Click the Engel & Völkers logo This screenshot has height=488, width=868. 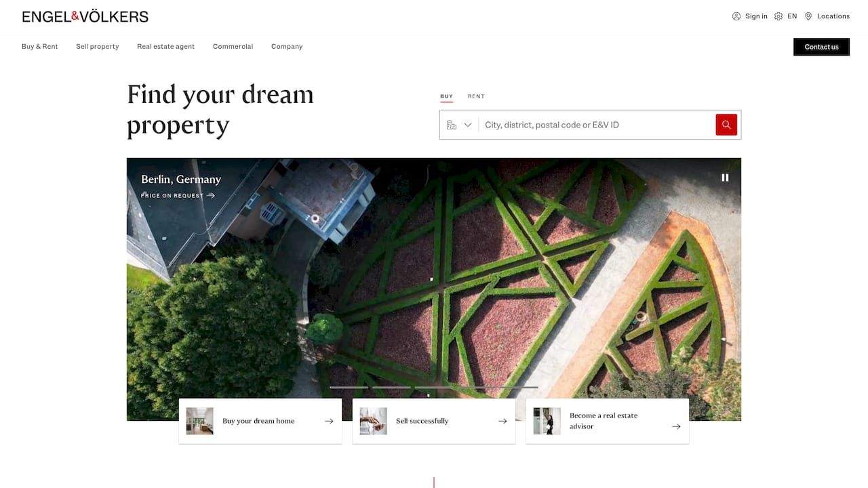click(85, 16)
